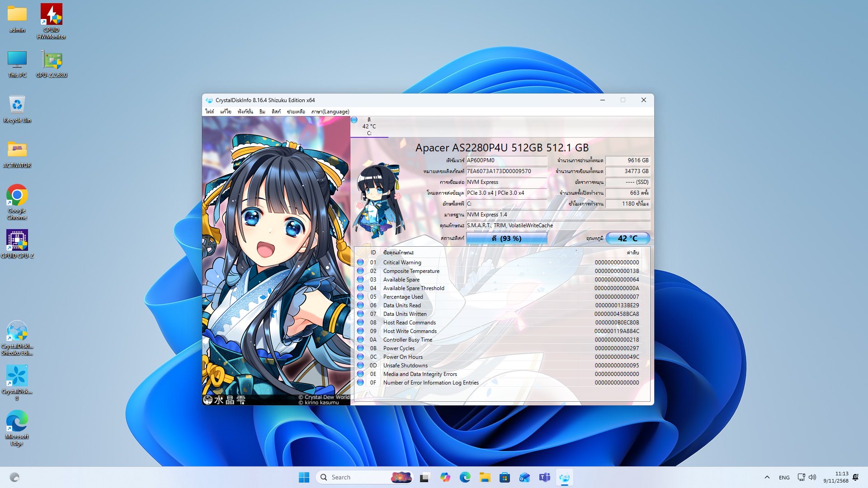The width and height of the screenshot is (868, 488).
Task: Open File Explorer from taskbar
Action: coord(485,478)
